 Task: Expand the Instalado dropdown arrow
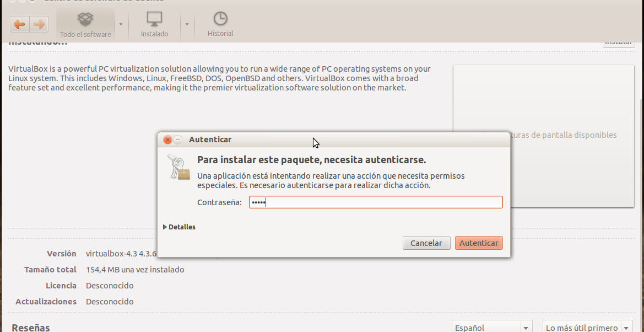tap(187, 24)
